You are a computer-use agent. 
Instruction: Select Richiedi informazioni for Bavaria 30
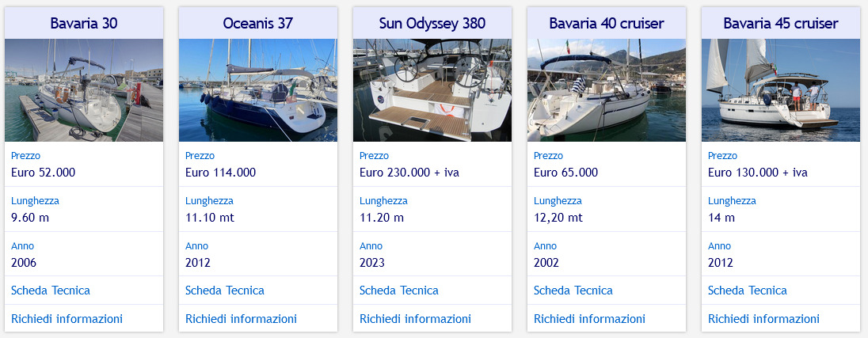[x=67, y=319]
